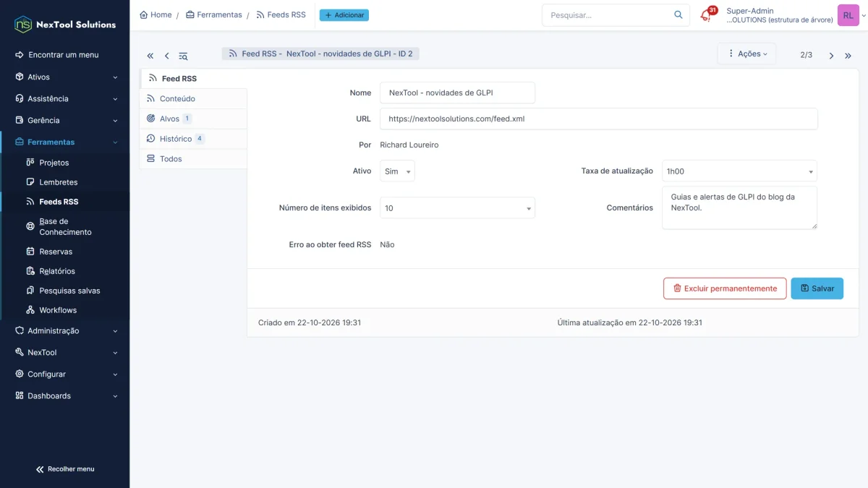Open the search list icon
The width and height of the screenshot is (868, 488).
click(184, 56)
